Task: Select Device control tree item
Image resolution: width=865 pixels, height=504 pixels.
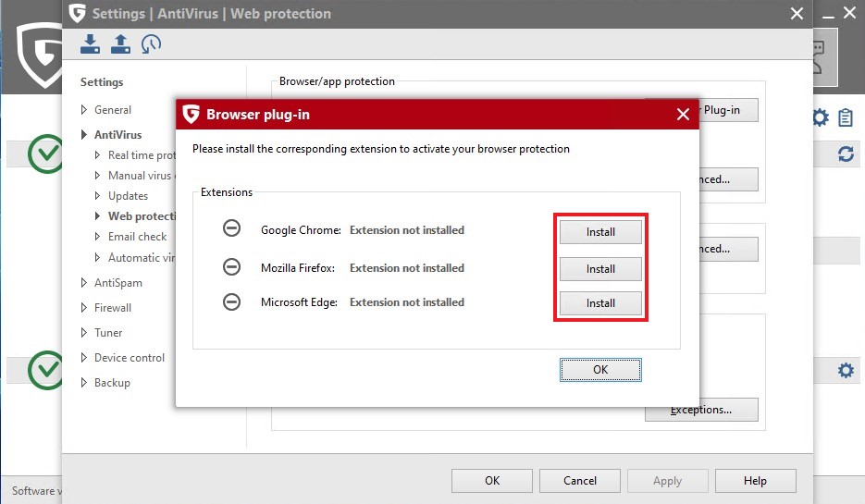Action: click(130, 358)
